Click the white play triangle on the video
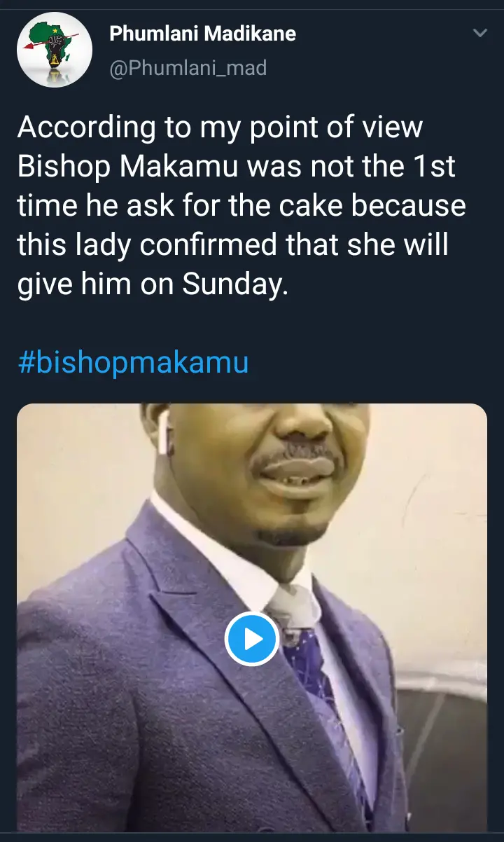 [x=253, y=639]
